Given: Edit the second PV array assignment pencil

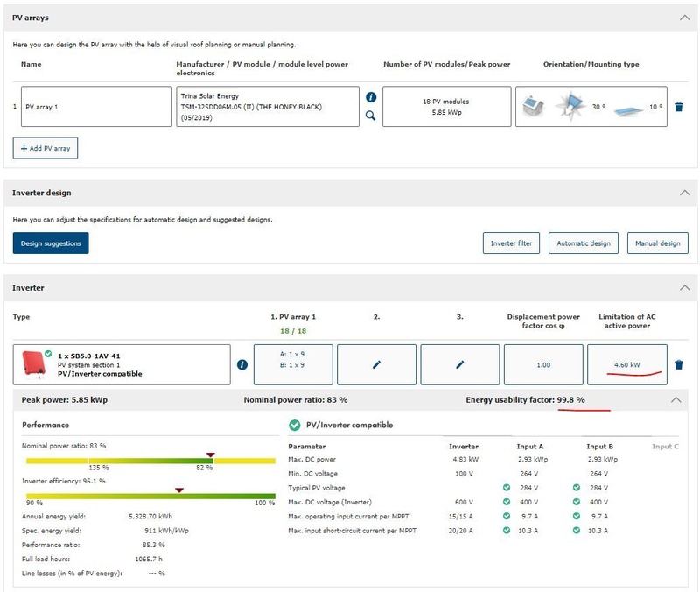Looking at the screenshot, I should pos(376,364).
